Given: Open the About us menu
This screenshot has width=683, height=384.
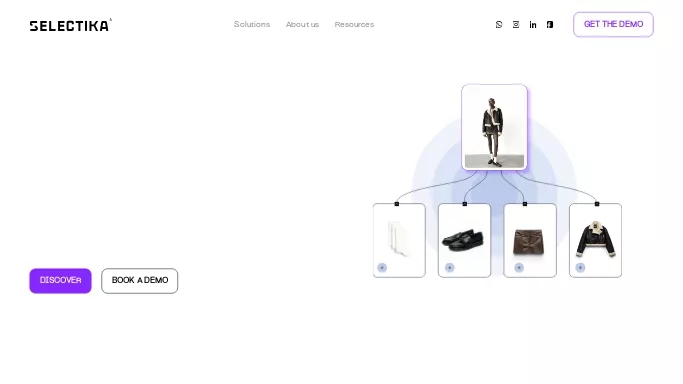Looking at the screenshot, I should [x=302, y=24].
